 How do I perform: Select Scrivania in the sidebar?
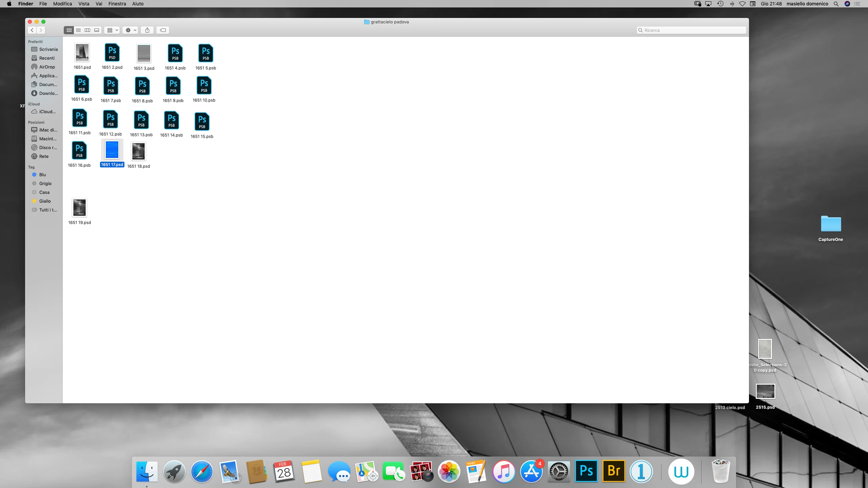tap(48, 49)
